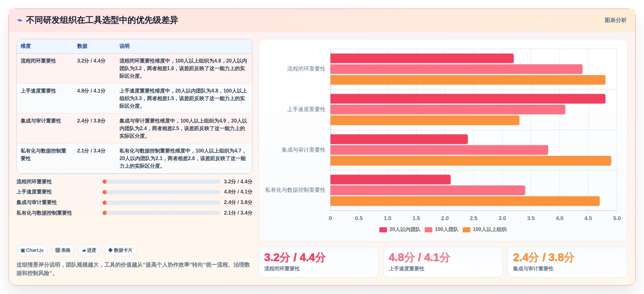
Task: Toggle the 20人以内团队 legend entry
Action: (399, 229)
